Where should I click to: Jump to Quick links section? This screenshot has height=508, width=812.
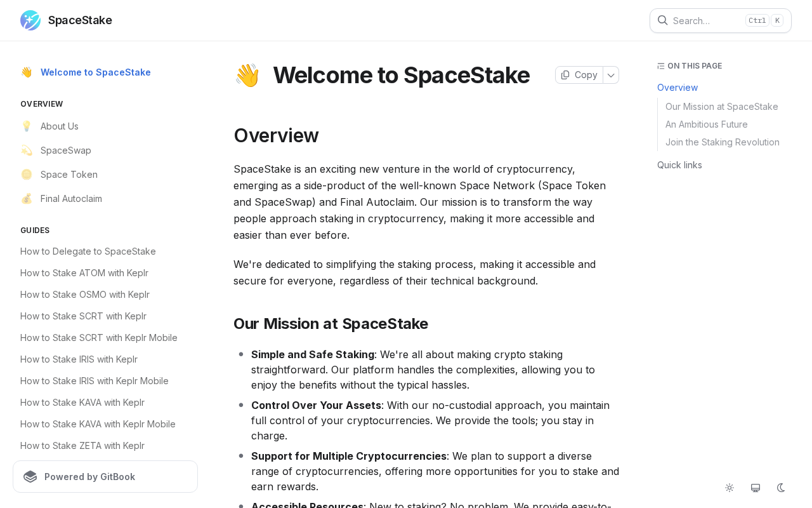(679, 165)
